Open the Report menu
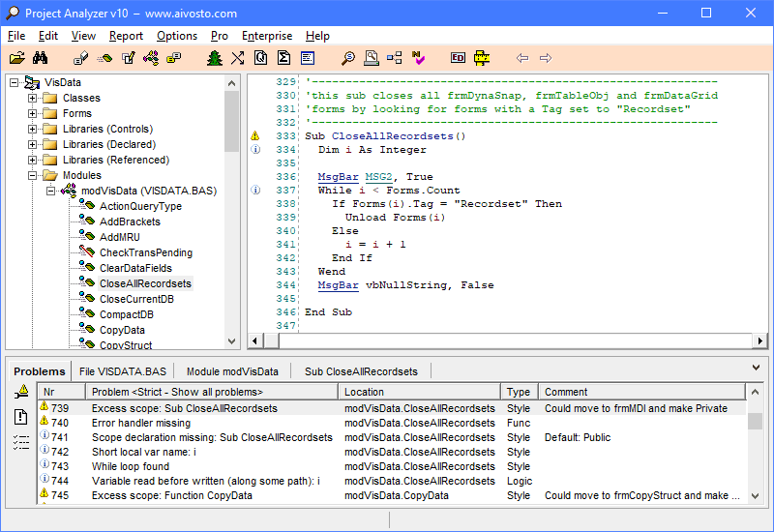 click(x=126, y=36)
